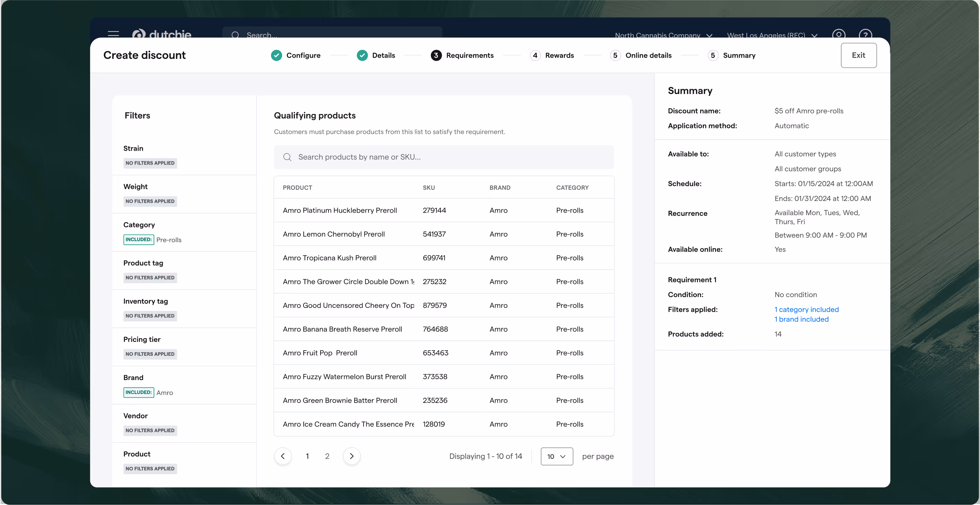Jump to the Online details step

point(648,56)
